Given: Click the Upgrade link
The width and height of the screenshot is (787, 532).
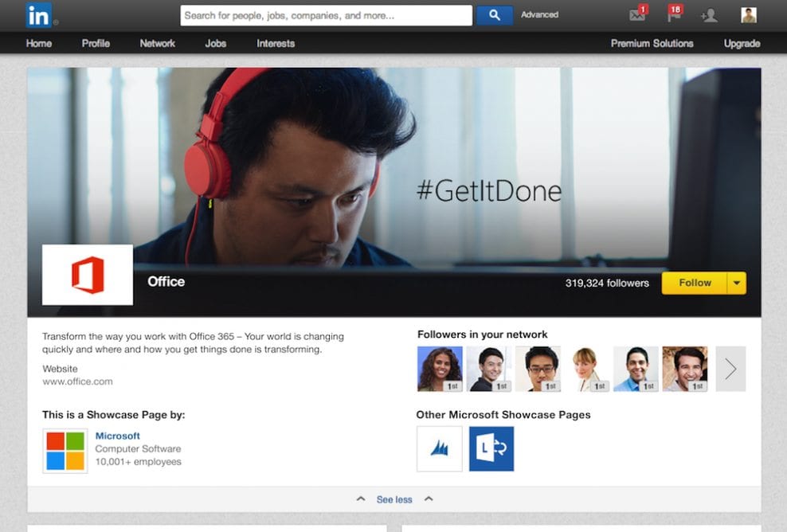Looking at the screenshot, I should (742, 44).
